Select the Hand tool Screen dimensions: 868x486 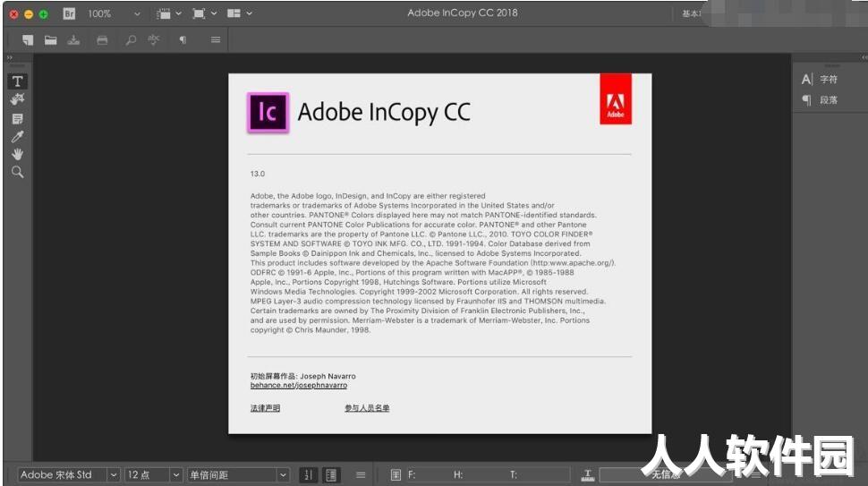17,154
